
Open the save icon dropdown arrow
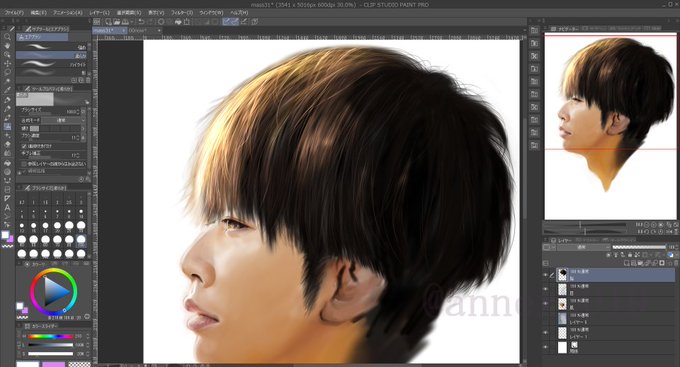(x=131, y=22)
